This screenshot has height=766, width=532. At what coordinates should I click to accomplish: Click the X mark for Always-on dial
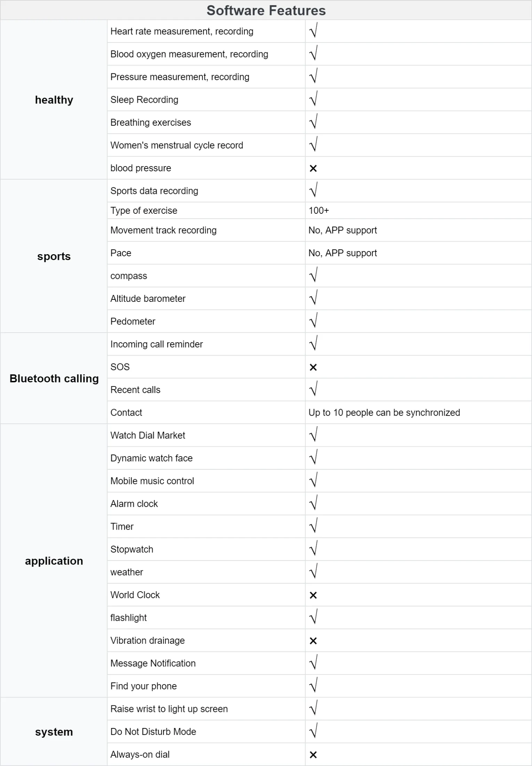click(x=313, y=755)
